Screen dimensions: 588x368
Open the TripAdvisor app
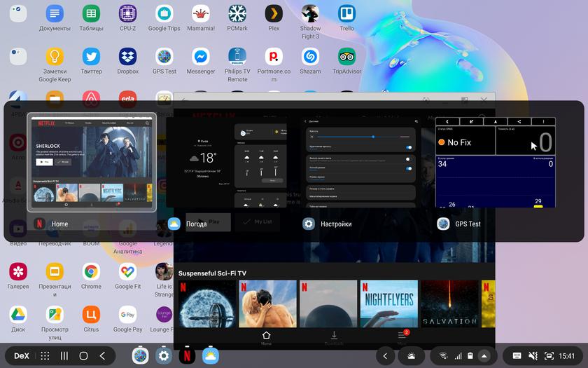click(346, 57)
